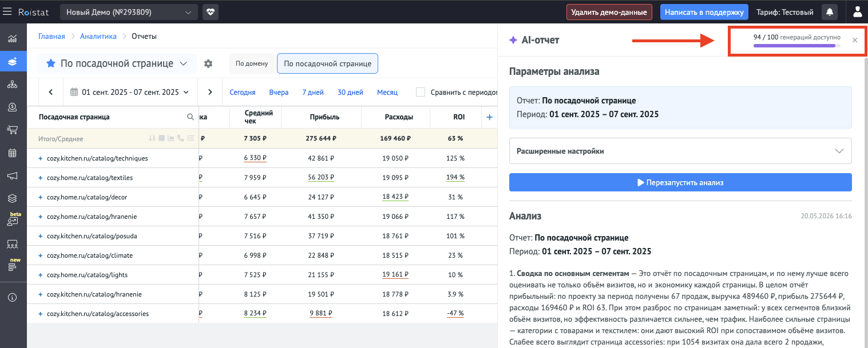The width and height of the screenshot is (868, 348).
Task: Click the heartbeat project health icon
Action: point(211,11)
